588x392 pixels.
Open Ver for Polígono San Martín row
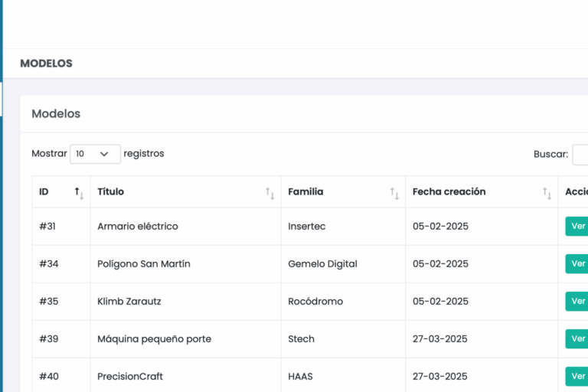[x=577, y=264]
